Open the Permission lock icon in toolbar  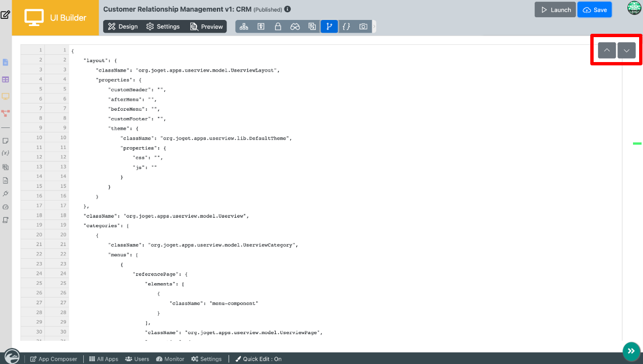278,27
